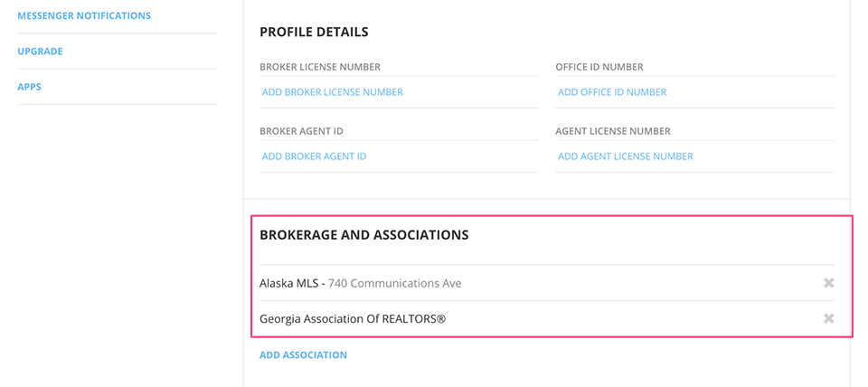Select the Alaska MLS brokerage name
868x387 pixels.
pos(288,283)
